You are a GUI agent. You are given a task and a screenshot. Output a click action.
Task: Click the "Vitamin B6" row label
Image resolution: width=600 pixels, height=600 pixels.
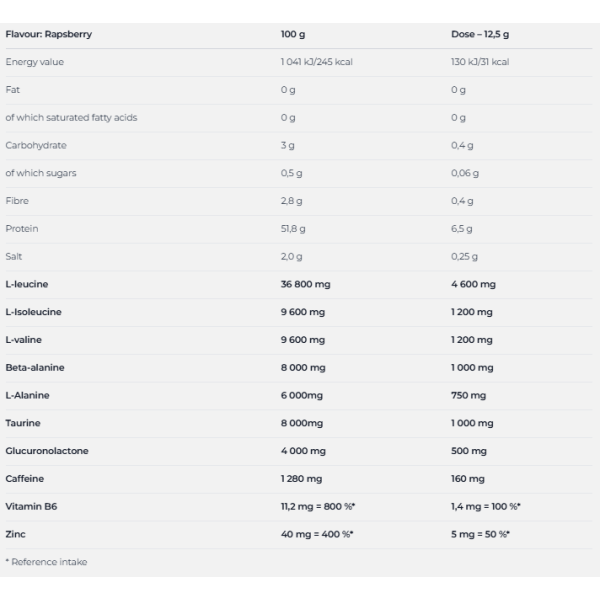pyautogui.click(x=31, y=506)
